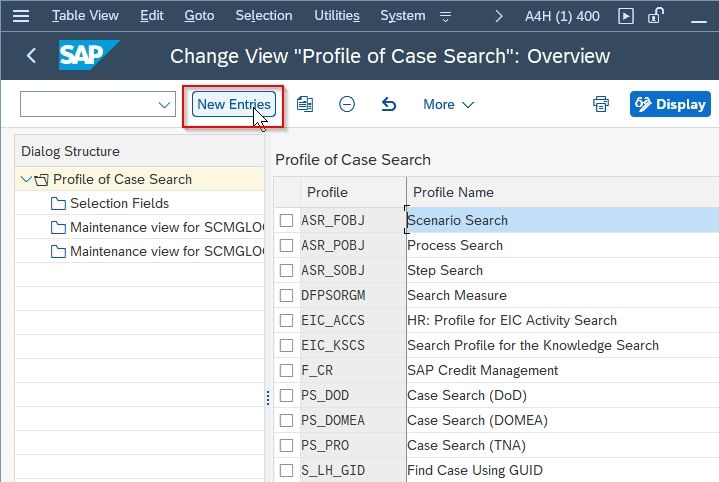Screen dimensions: 719x482
Task: Go back with the left arrow icon
Action: pyautogui.click(x=31, y=56)
